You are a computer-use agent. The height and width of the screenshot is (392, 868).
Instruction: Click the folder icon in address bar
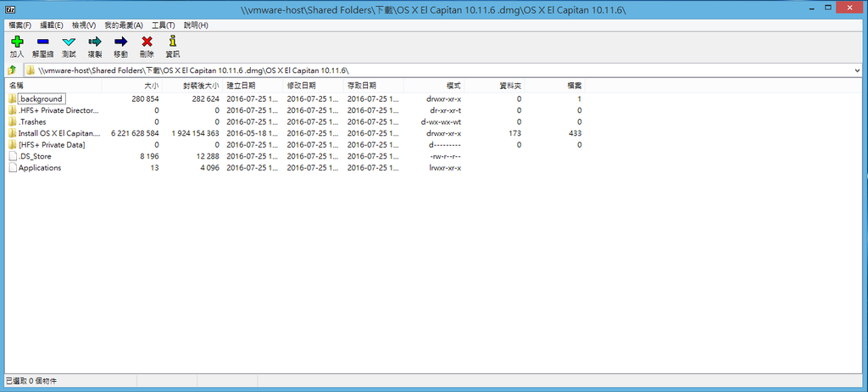pyautogui.click(x=31, y=70)
